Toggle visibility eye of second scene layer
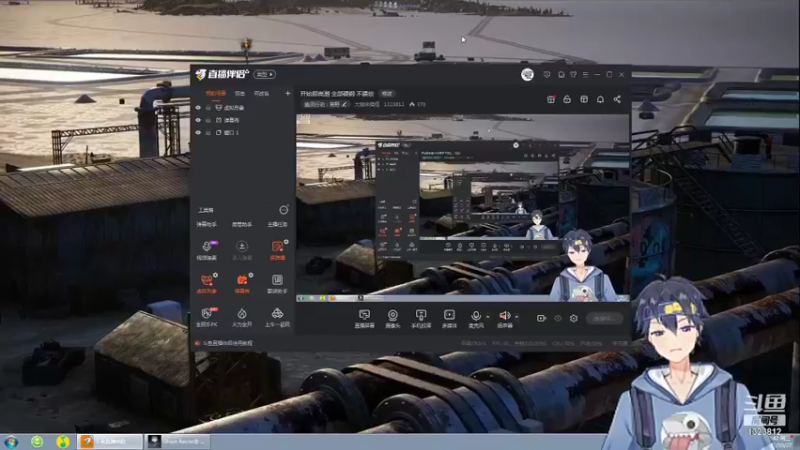The width and height of the screenshot is (800, 450). [x=198, y=120]
